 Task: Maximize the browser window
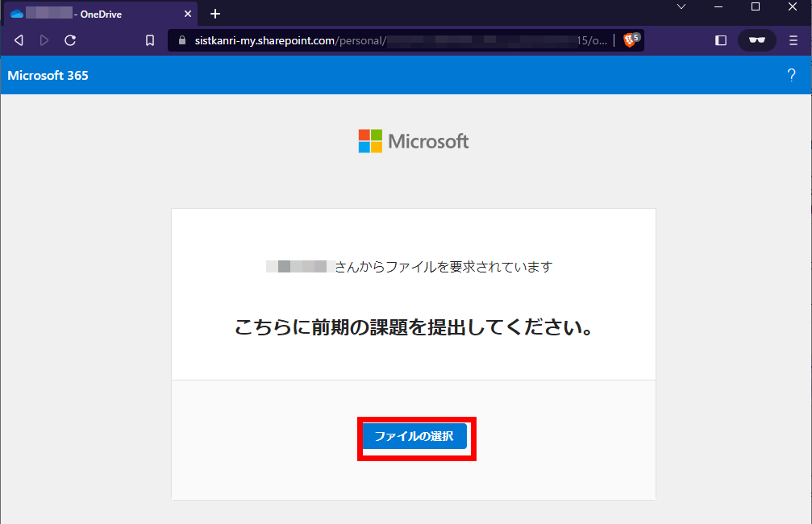click(x=756, y=6)
